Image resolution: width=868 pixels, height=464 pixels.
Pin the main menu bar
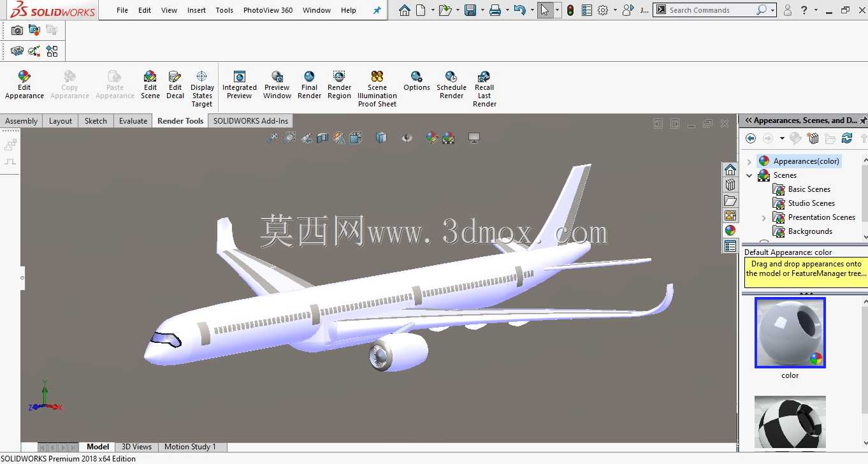tap(377, 10)
